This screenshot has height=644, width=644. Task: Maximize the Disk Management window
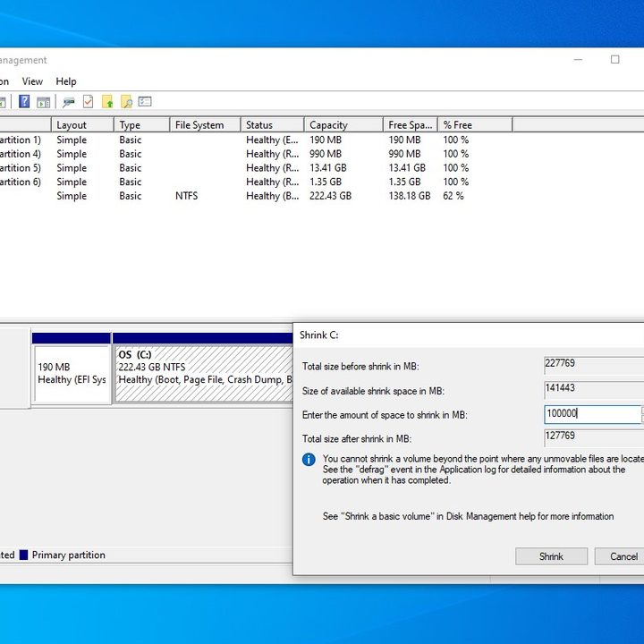[x=614, y=60]
